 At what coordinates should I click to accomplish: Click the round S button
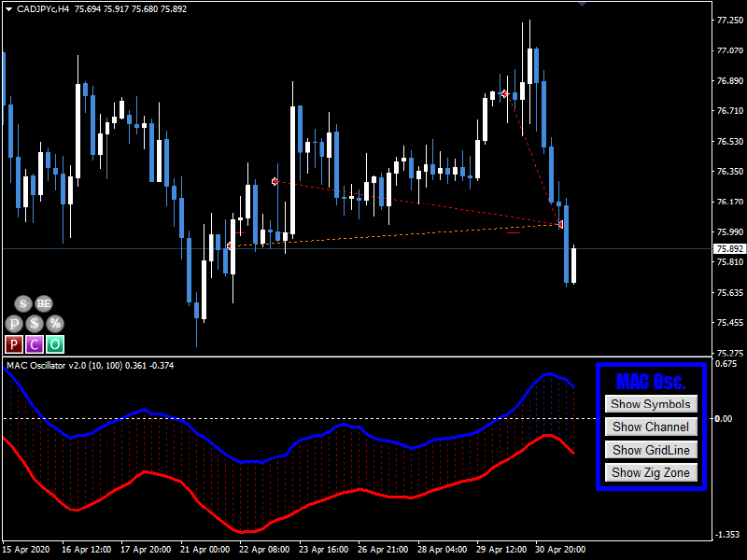22,303
